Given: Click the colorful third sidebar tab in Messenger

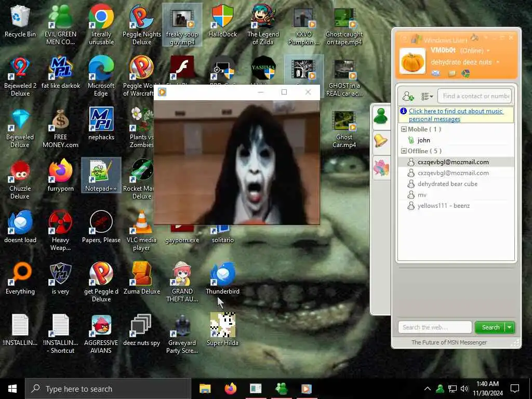Looking at the screenshot, I should (x=381, y=168).
